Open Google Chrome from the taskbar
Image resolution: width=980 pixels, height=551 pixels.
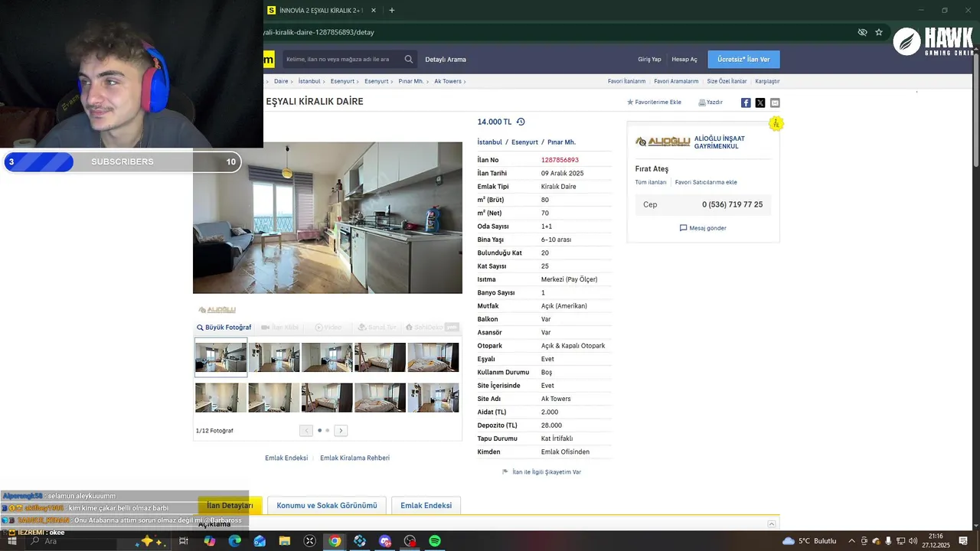click(x=335, y=541)
